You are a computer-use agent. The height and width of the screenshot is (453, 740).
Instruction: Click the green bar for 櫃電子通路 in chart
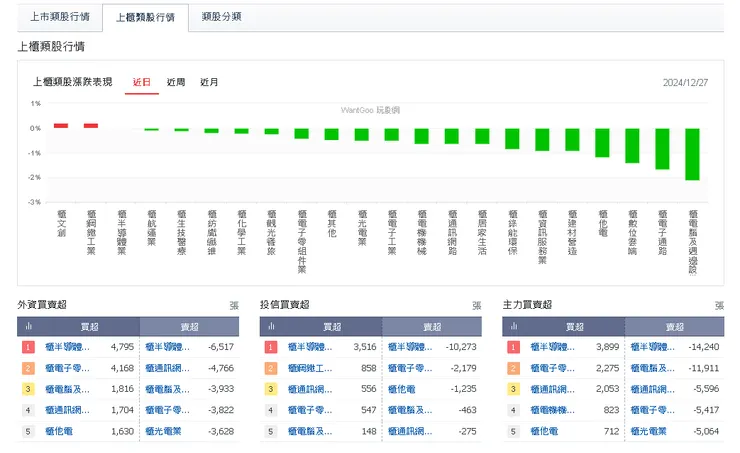pos(662,149)
